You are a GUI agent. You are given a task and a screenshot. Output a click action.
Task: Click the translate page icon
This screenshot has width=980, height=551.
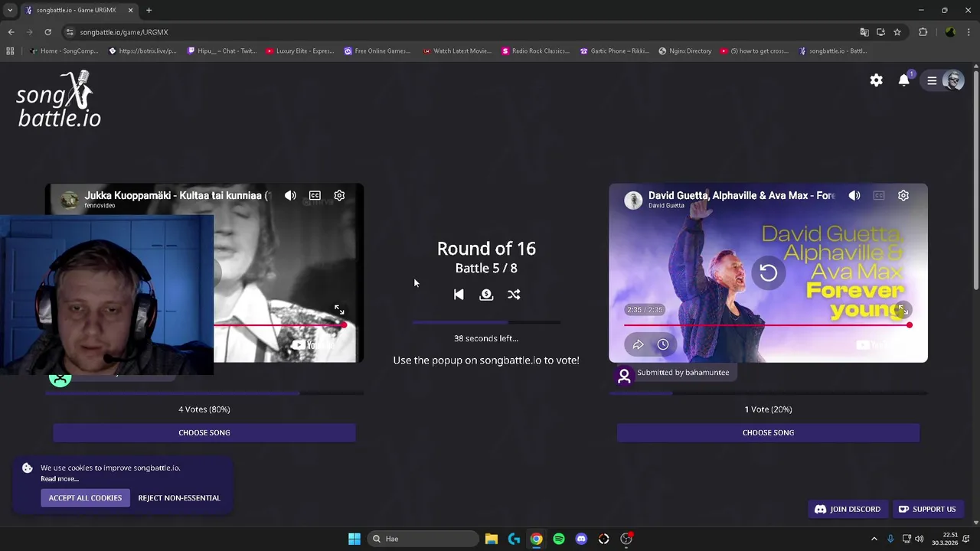(x=864, y=32)
